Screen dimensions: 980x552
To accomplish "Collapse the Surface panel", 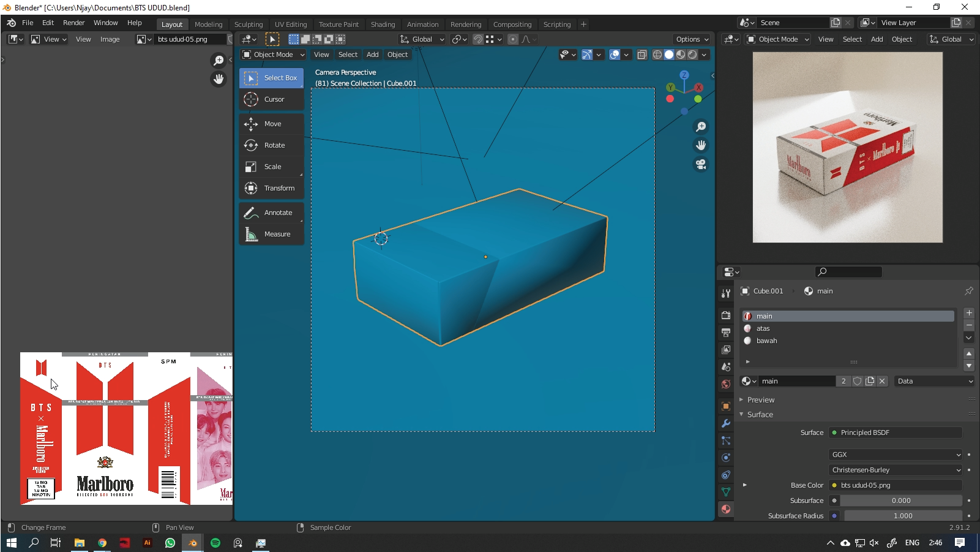I will [x=760, y=415].
